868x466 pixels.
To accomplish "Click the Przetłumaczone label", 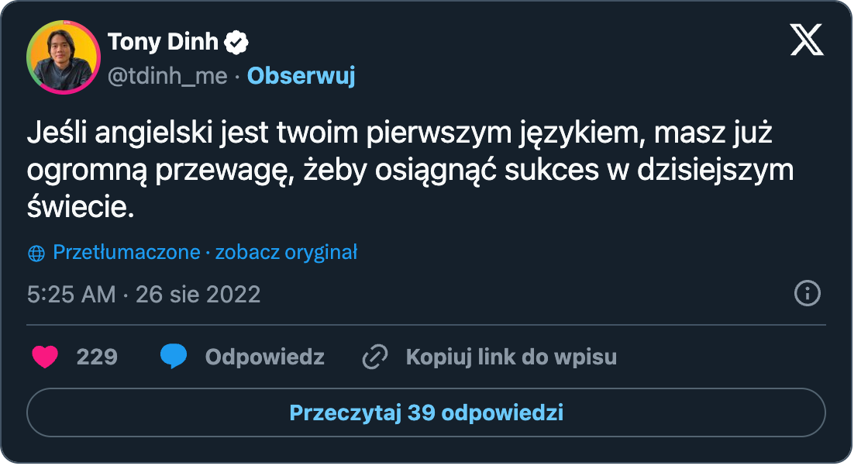I will coord(126,253).
